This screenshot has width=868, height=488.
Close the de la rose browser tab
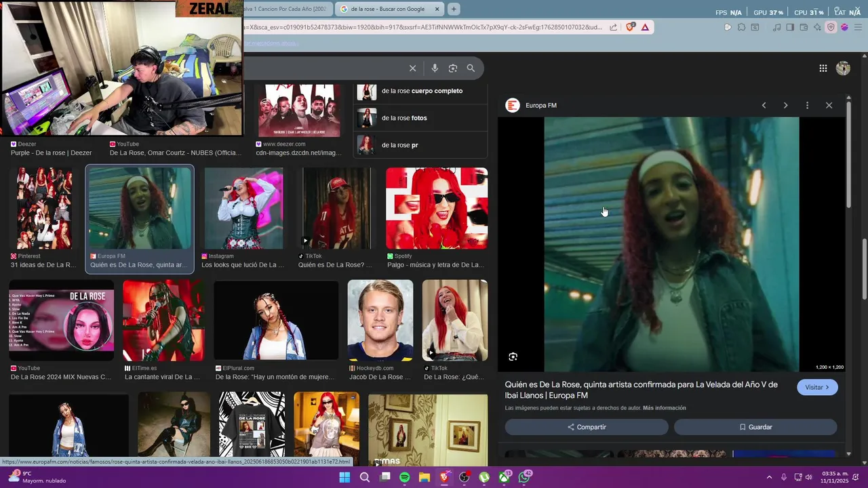437,9
